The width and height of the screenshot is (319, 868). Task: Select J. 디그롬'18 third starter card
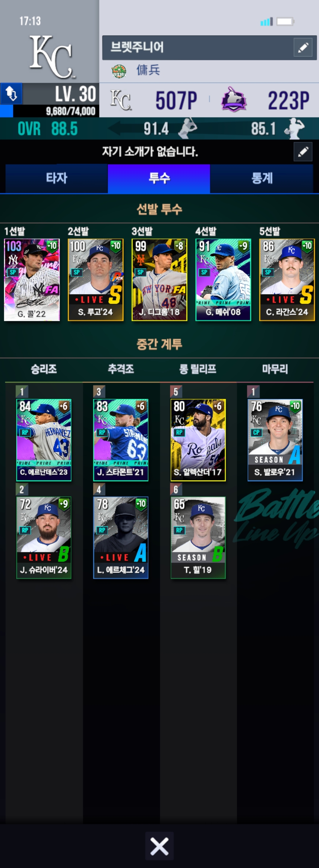pos(159,280)
